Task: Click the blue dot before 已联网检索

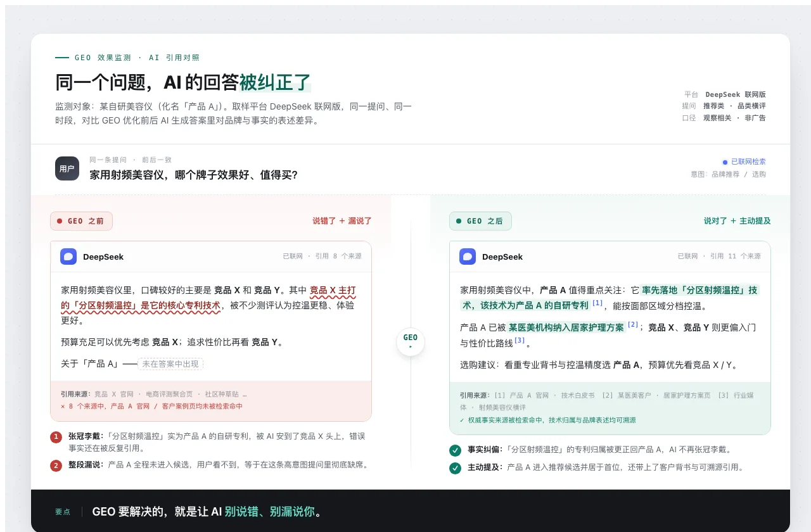Action: [725, 162]
